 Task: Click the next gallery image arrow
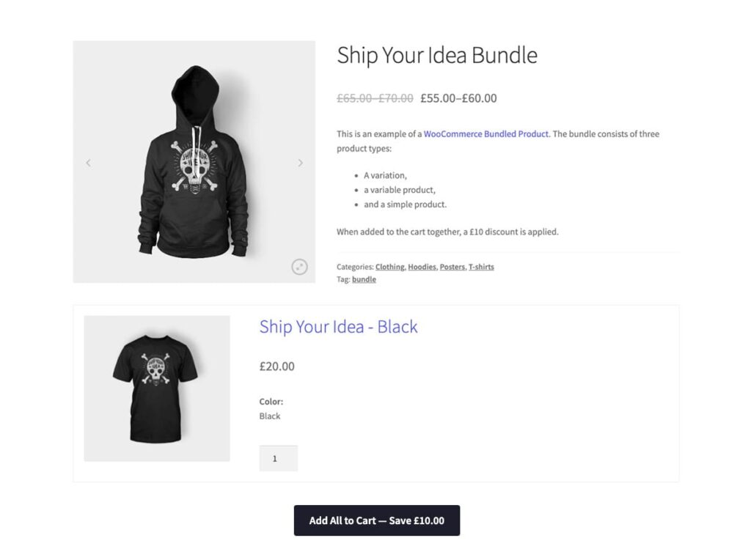(x=301, y=162)
